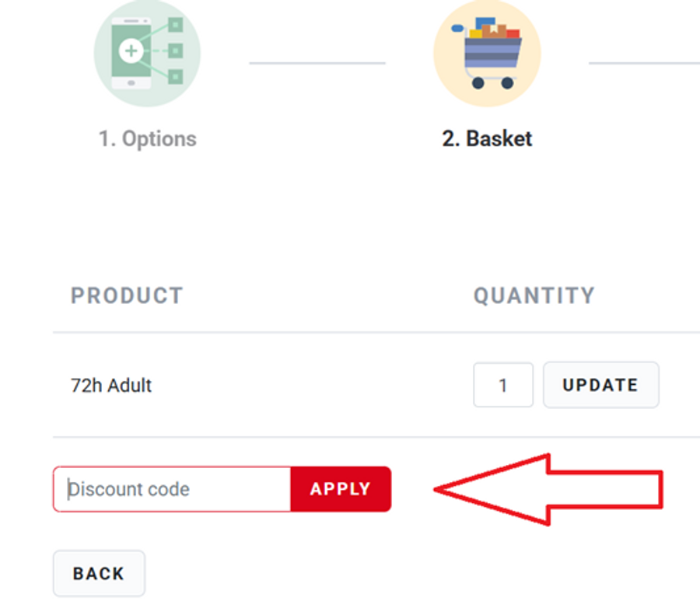Image resolution: width=700 pixels, height=608 pixels.
Task: Select the 72h Adult product name
Action: click(x=111, y=385)
